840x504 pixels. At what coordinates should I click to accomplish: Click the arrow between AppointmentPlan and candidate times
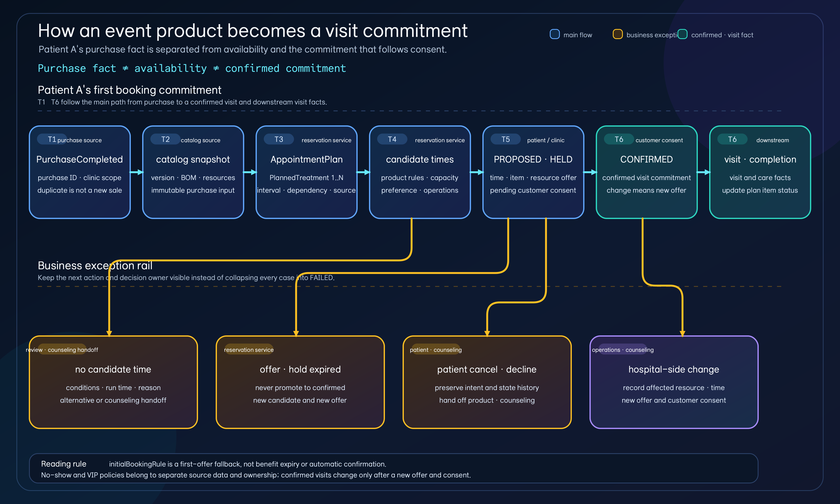(x=363, y=172)
